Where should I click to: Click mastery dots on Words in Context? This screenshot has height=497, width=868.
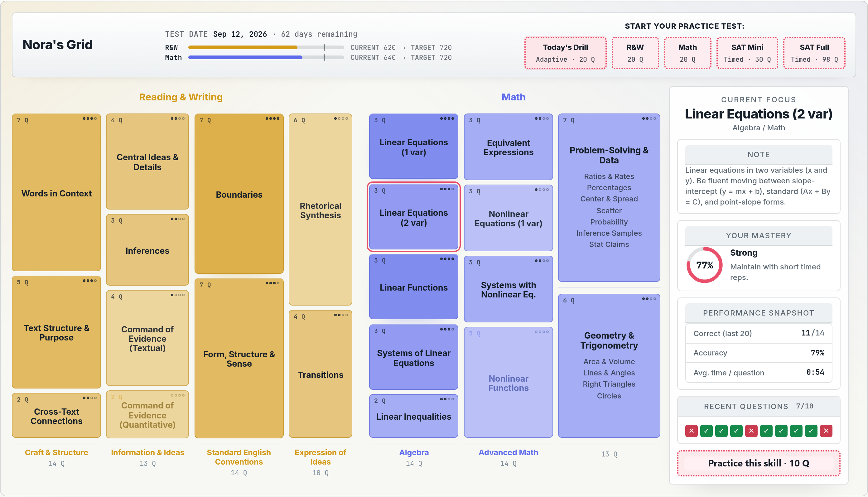[x=90, y=118]
